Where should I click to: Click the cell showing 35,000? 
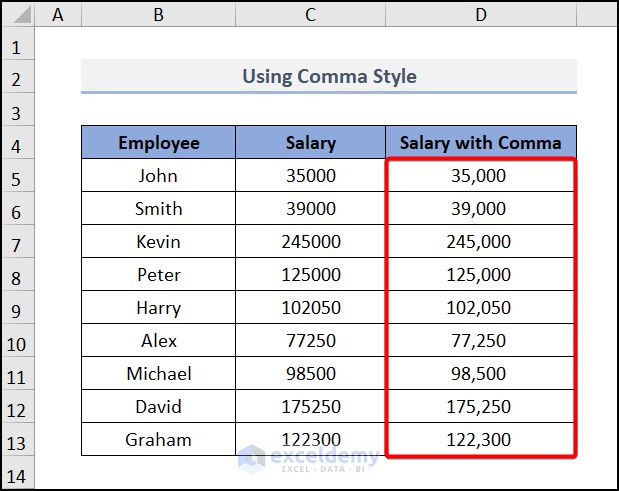pyautogui.click(x=481, y=176)
